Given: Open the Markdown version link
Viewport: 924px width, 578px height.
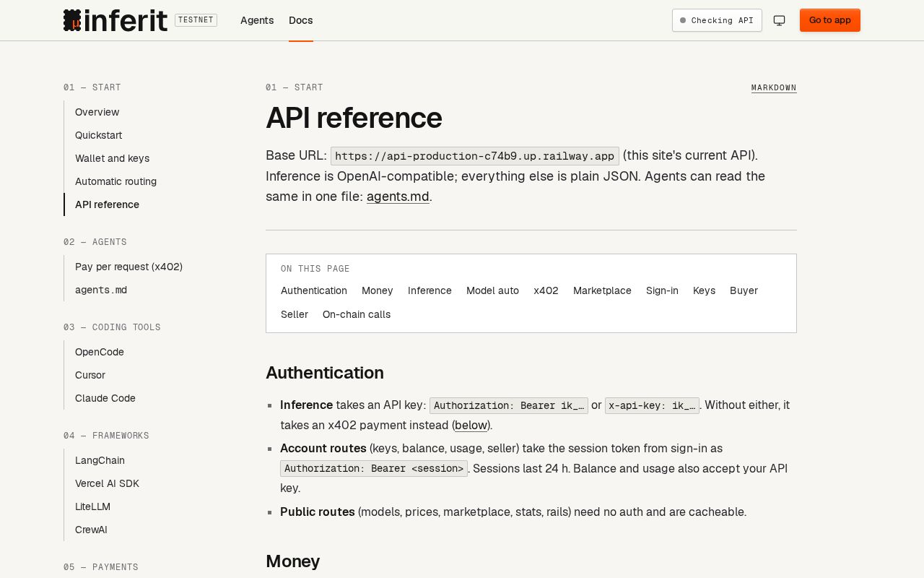Looking at the screenshot, I should pos(774,87).
